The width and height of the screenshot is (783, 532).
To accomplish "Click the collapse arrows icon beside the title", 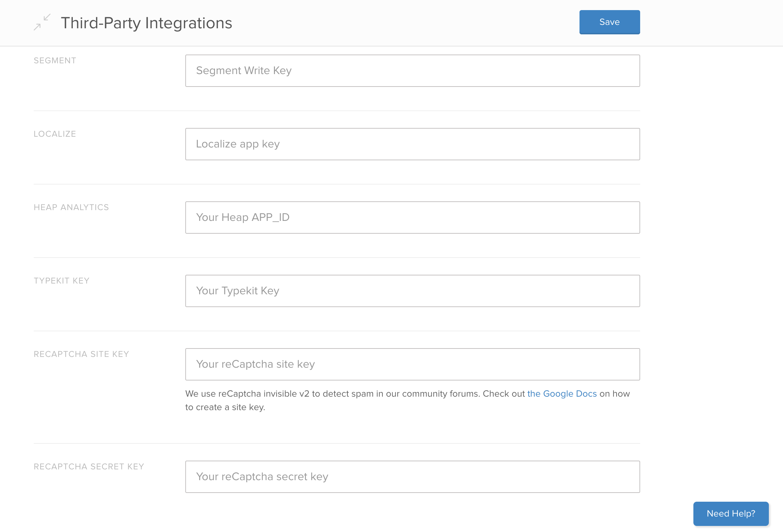I will [x=42, y=22].
